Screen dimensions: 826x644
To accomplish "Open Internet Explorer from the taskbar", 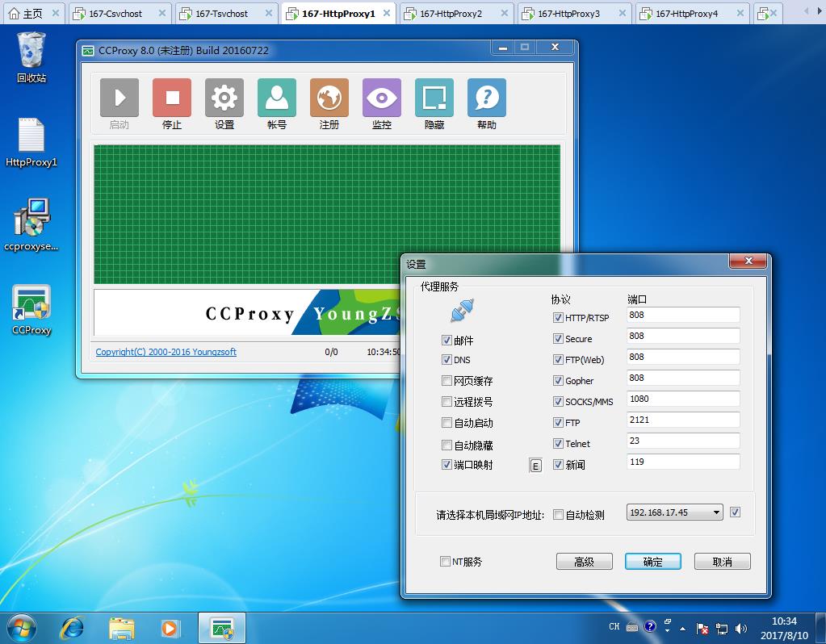I will coord(73,627).
